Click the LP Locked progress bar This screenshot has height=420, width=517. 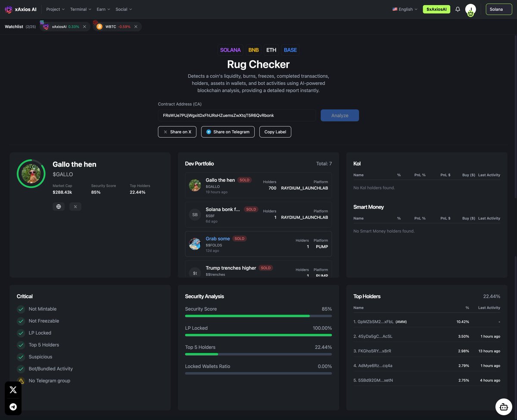tap(258, 335)
